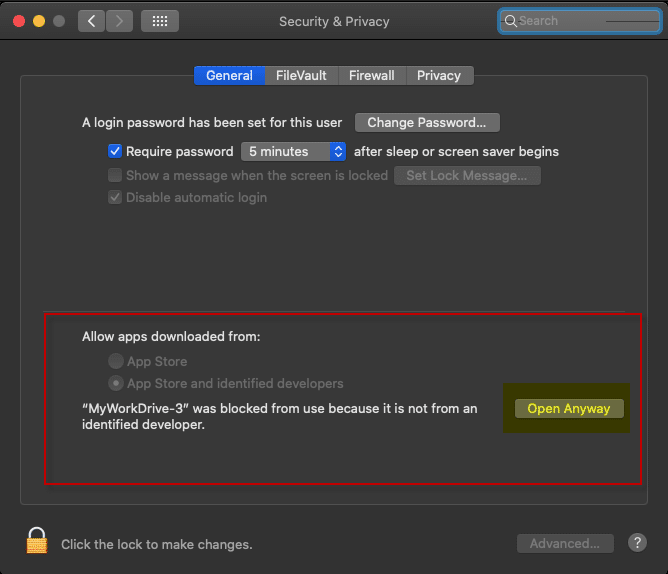Enable Show a message when locked checkbox
668x574 pixels.
pyautogui.click(x=115, y=175)
